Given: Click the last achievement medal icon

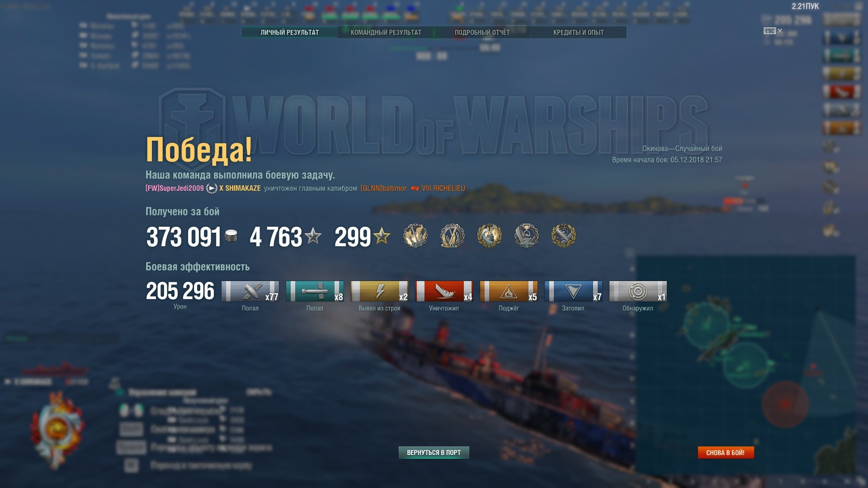Looking at the screenshot, I should (x=563, y=235).
